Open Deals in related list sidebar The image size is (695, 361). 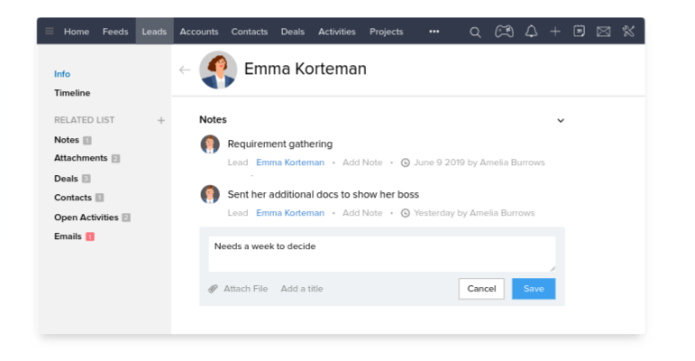coord(66,179)
